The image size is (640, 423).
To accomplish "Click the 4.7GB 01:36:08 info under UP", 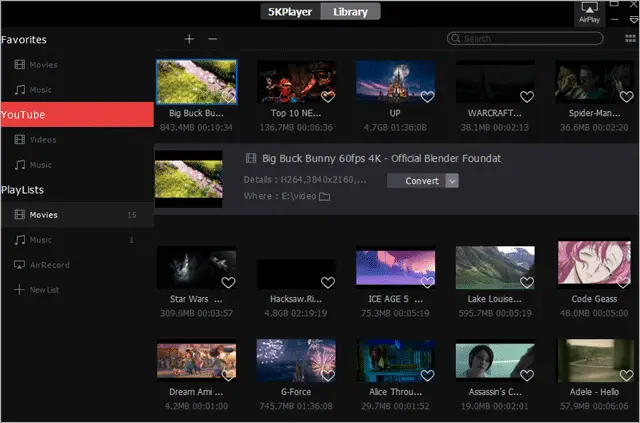I will tap(395, 128).
